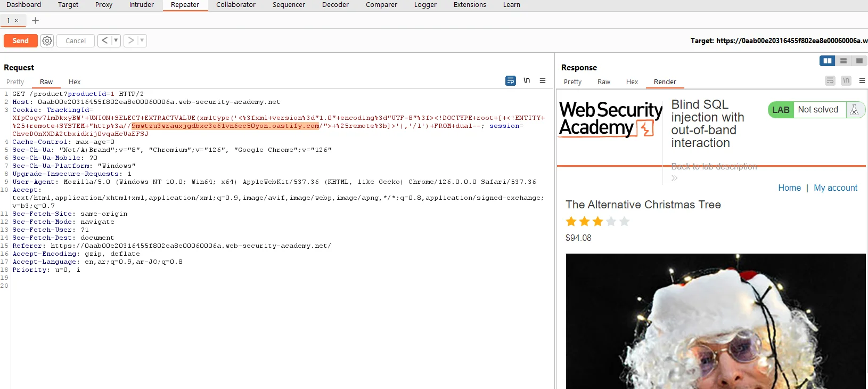Open the Comparer tab
This screenshot has height=389, width=868.
pyautogui.click(x=381, y=5)
